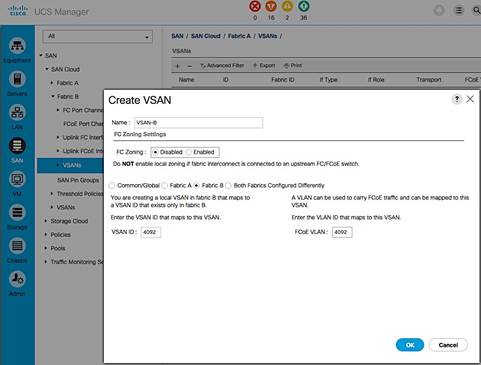Select FC Zoning Enabled radio button

click(189, 152)
